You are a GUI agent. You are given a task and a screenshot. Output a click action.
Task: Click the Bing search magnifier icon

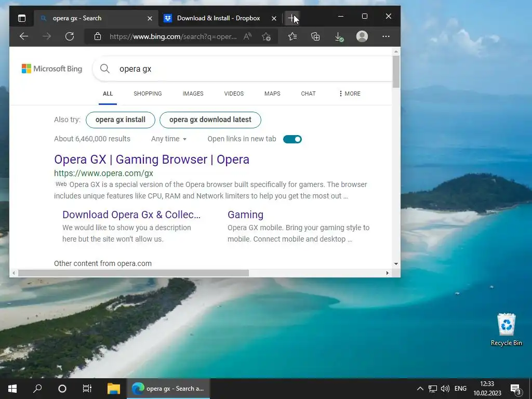(105, 69)
